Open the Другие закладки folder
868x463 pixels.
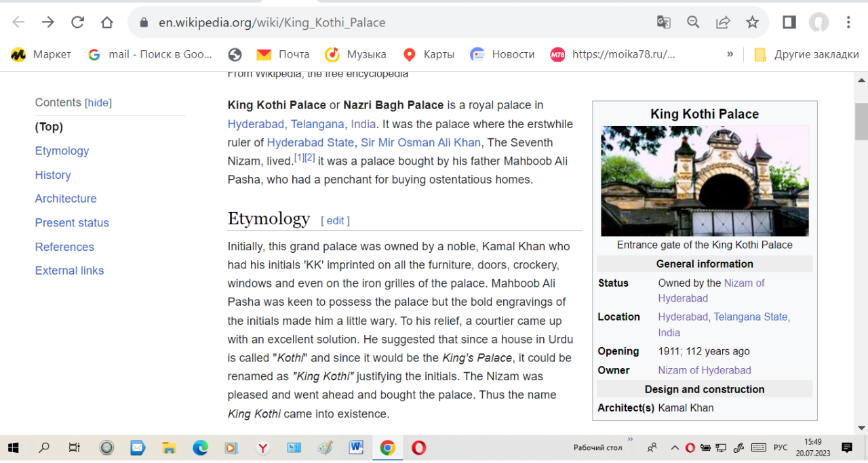click(x=806, y=54)
